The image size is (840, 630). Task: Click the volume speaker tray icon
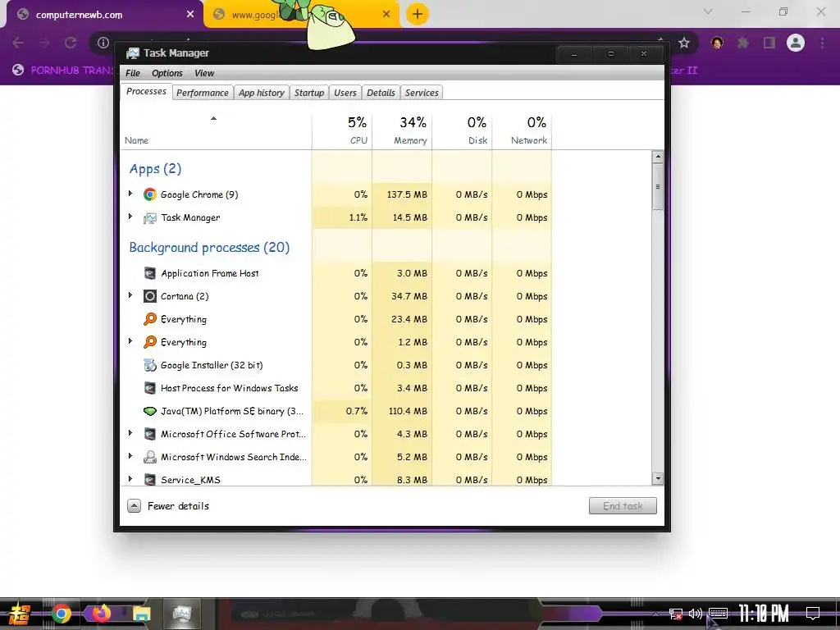696,614
